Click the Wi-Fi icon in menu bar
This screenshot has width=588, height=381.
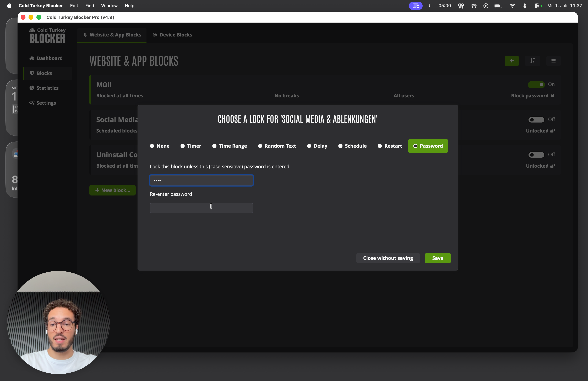pyautogui.click(x=513, y=6)
